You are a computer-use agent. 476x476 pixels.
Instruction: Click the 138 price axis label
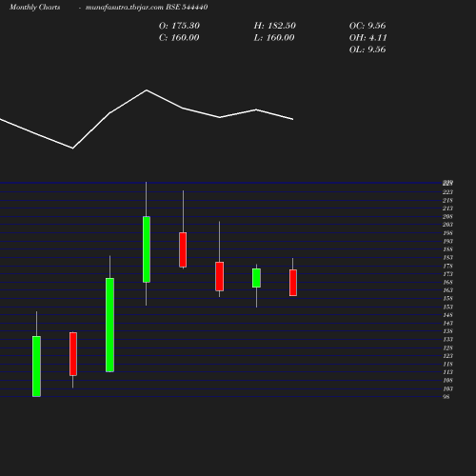447,331
